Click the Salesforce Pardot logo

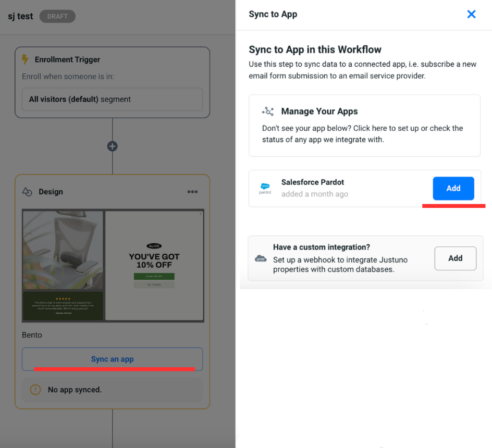click(x=265, y=188)
